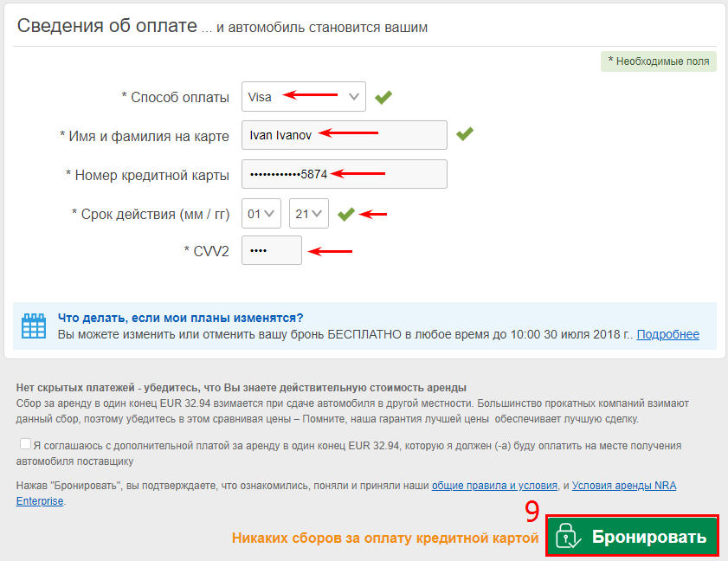Click the Необходимые поля required fields badge

point(658,61)
